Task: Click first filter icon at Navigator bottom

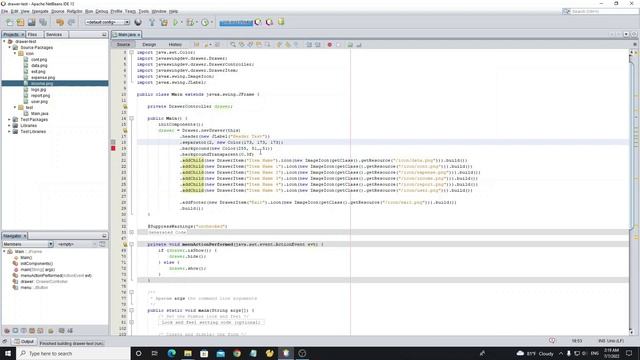Action: pos(7,331)
